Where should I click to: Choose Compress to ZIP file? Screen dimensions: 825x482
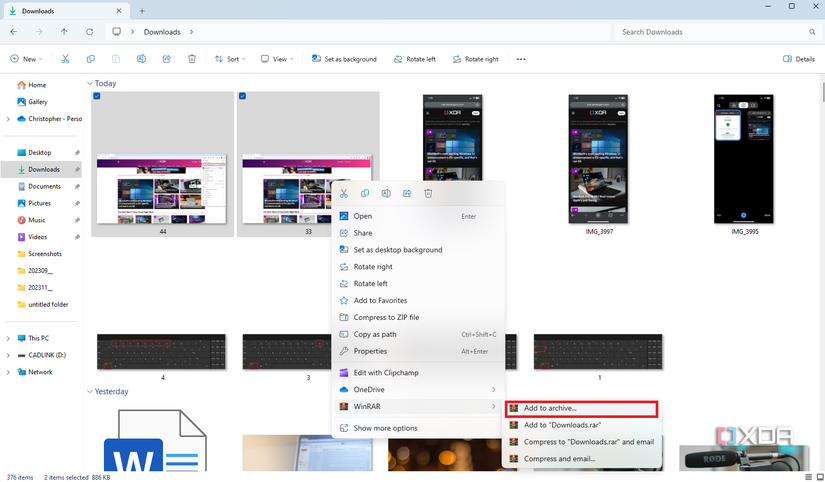(x=386, y=317)
